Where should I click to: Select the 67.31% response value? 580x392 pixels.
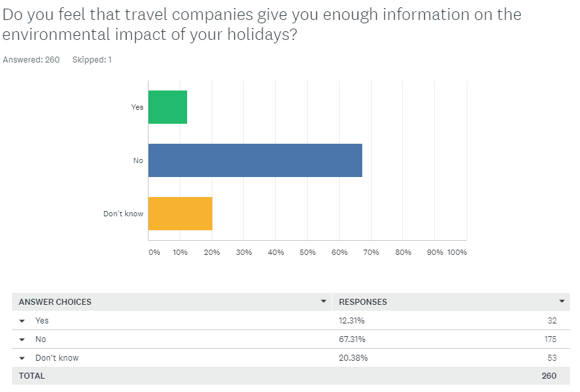coord(352,339)
